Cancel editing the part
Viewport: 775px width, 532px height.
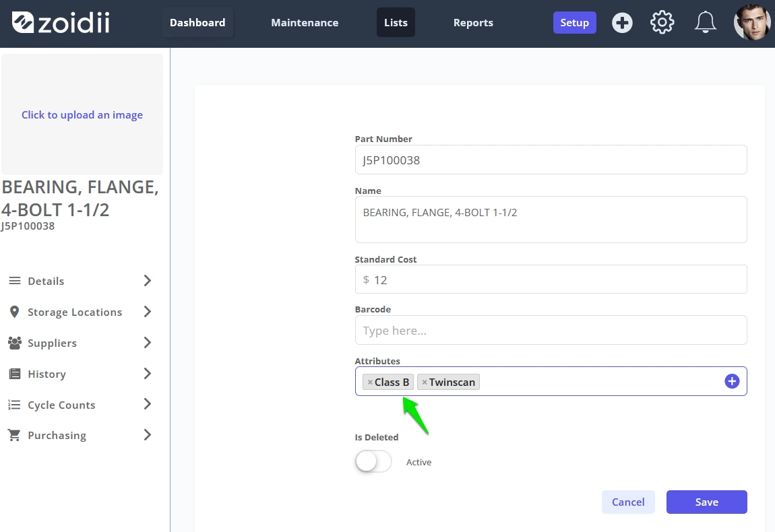coord(627,502)
